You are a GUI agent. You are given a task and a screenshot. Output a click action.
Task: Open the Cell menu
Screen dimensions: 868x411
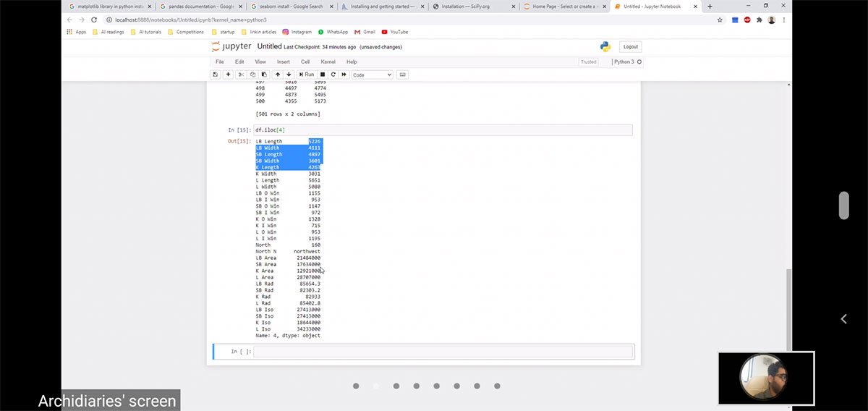click(x=305, y=62)
